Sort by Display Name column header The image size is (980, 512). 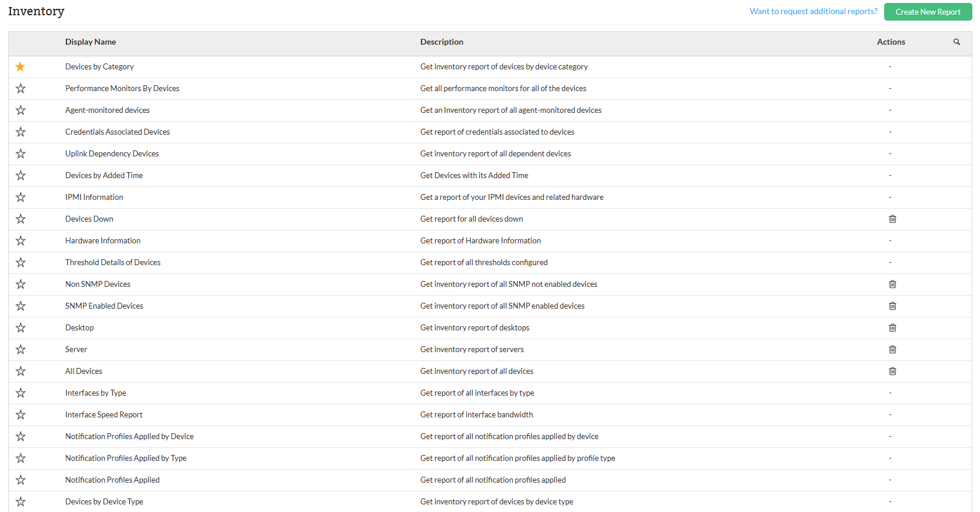(91, 42)
